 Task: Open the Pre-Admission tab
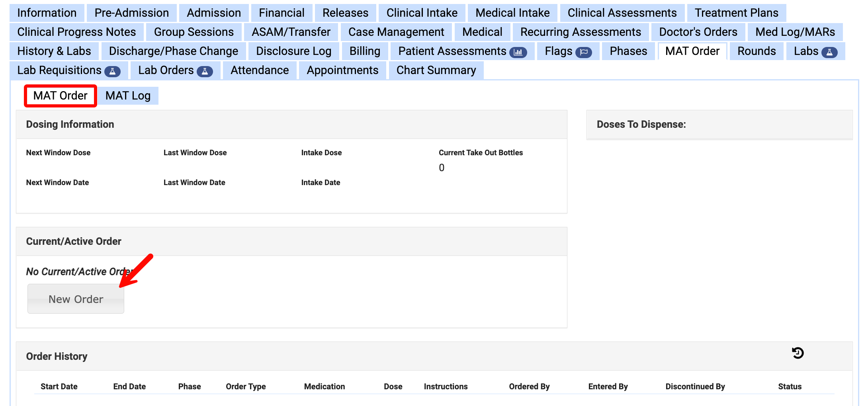131,13
